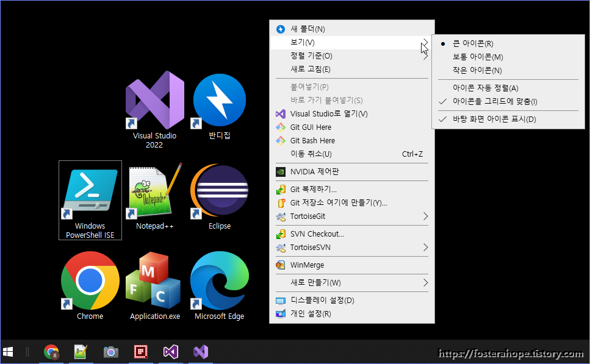
Task: Select 보통 아이콘(M) view option
Action: [x=508, y=57]
